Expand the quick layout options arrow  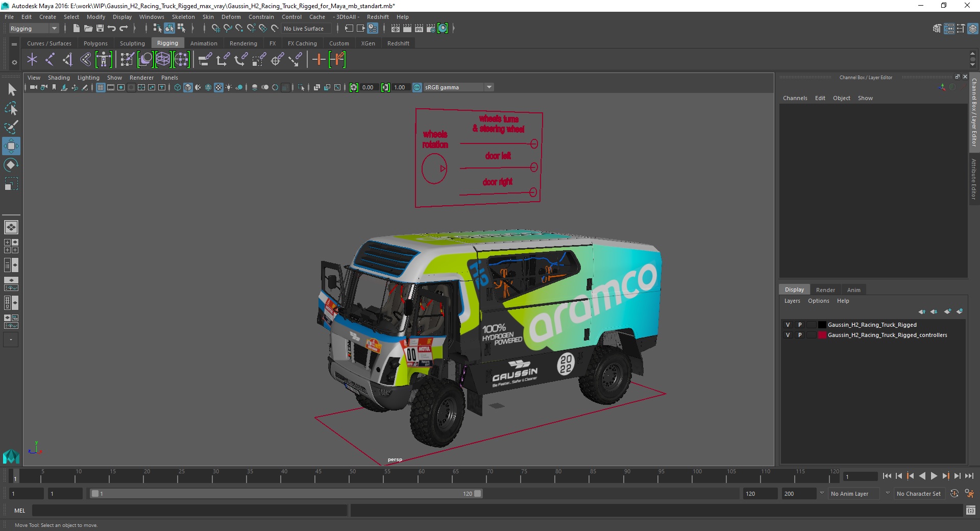pos(11,340)
